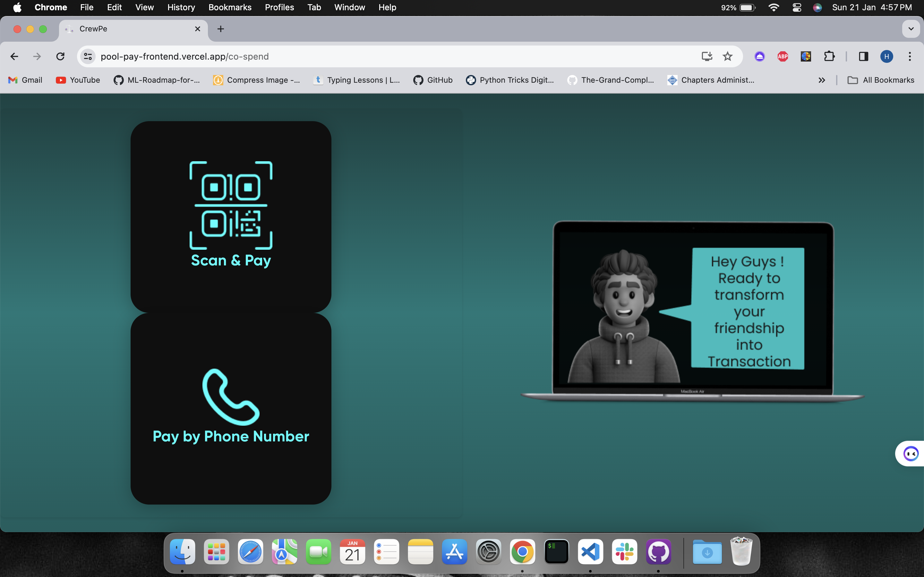Open the Bookmarks menu
The width and height of the screenshot is (924, 577).
[x=229, y=7]
